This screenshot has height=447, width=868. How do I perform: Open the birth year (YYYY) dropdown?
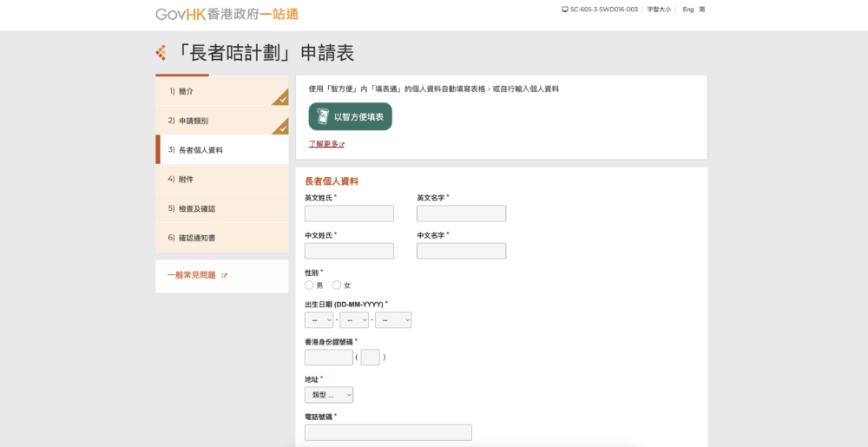click(393, 320)
